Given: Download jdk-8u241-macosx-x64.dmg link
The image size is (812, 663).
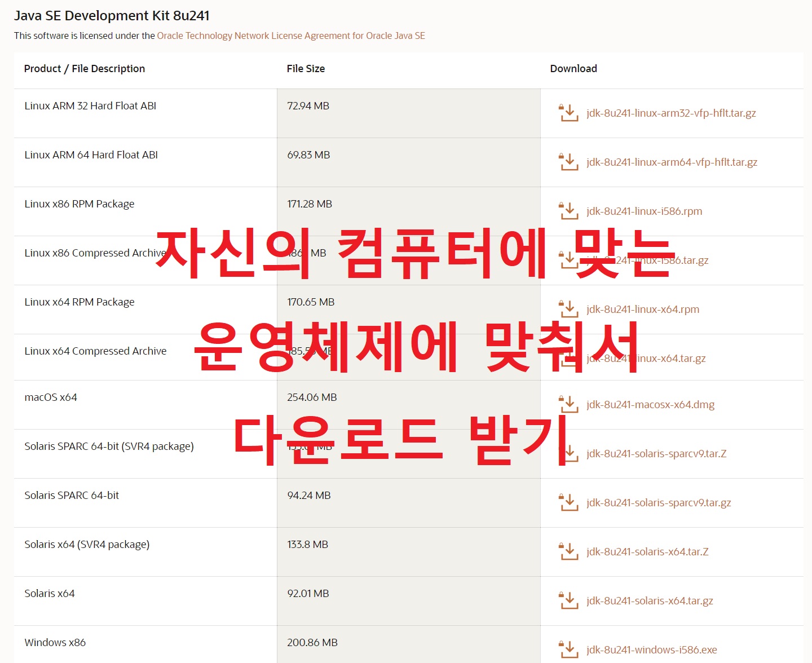Looking at the screenshot, I should [650, 404].
